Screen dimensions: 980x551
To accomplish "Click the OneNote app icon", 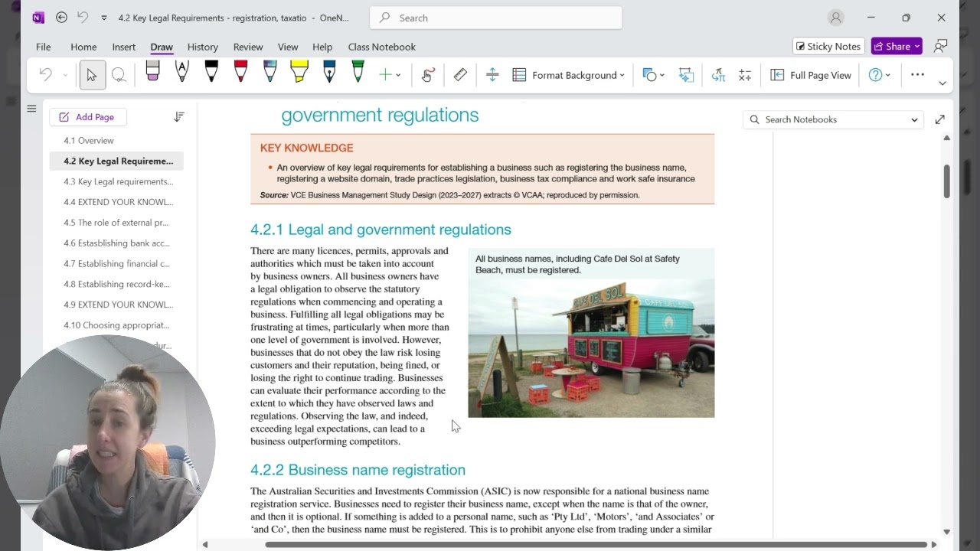I will 39,18.
